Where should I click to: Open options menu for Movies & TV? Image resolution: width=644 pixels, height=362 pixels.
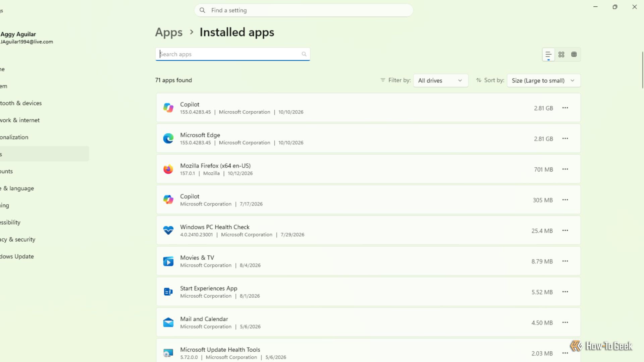565,261
